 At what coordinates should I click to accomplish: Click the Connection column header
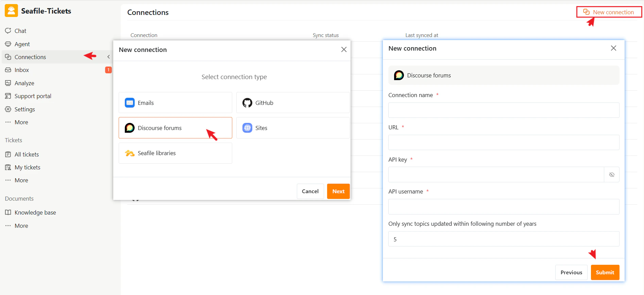(144, 35)
